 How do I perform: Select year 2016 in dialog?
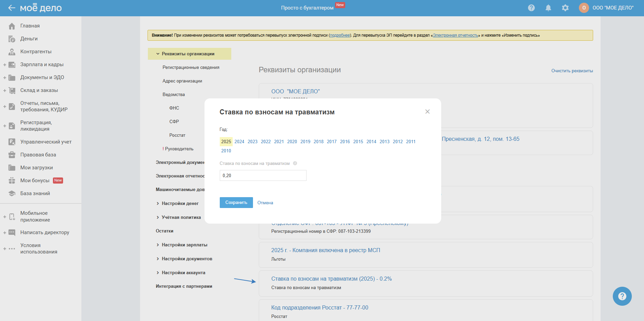click(345, 141)
